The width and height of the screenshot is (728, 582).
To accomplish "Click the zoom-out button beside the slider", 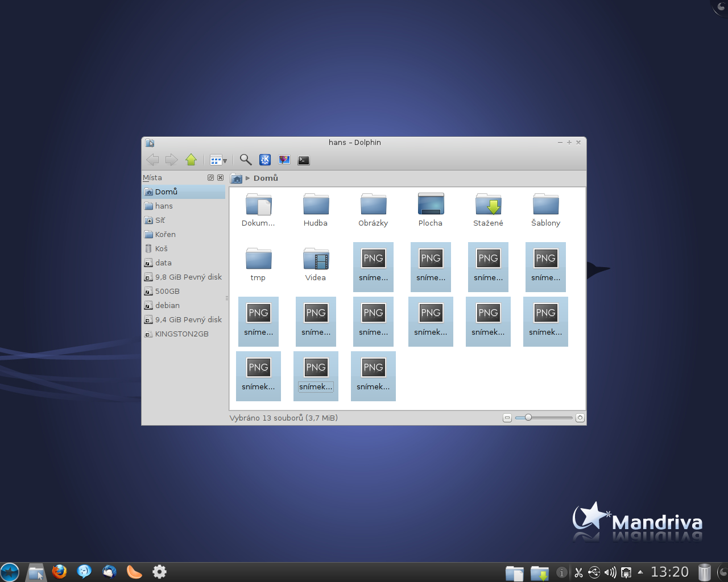I will click(x=507, y=418).
